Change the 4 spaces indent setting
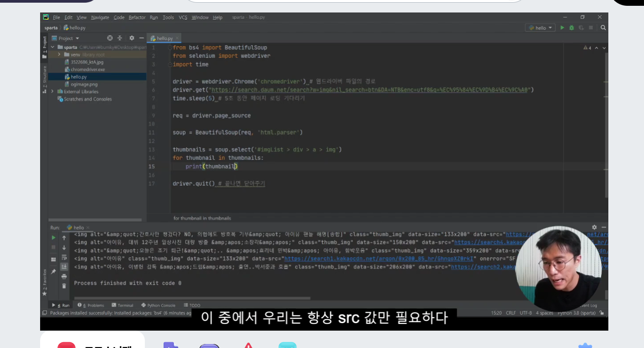Image resolution: width=644 pixels, height=348 pixels. [544, 313]
